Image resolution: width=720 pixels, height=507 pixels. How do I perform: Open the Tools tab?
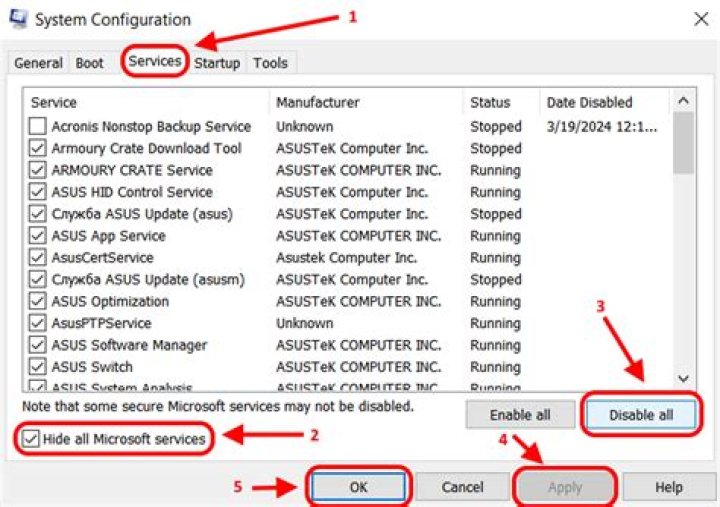[270, 63]
